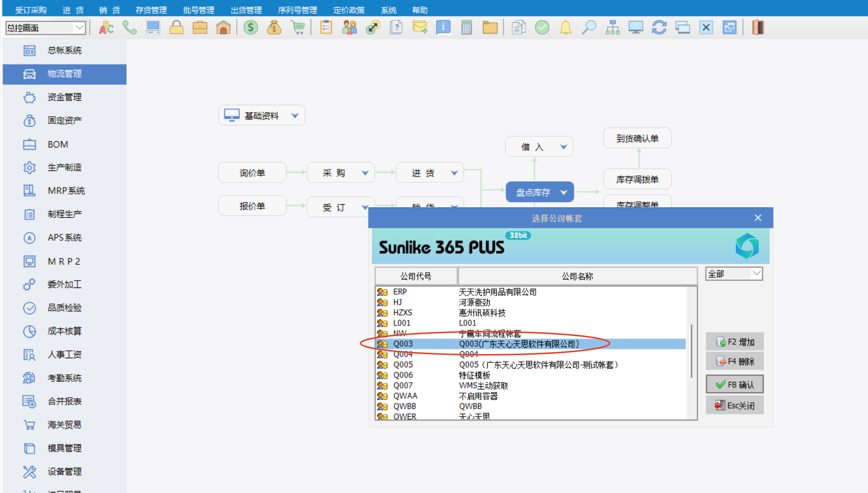868x493 pixels.
Task: Select 考勤系统 in the sidebar
Action: point(64,378)
